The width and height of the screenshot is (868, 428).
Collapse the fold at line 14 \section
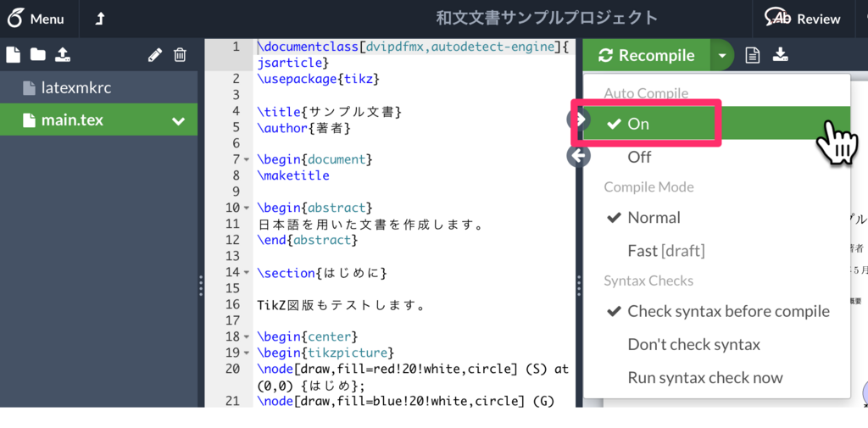[x=247, y=272]
